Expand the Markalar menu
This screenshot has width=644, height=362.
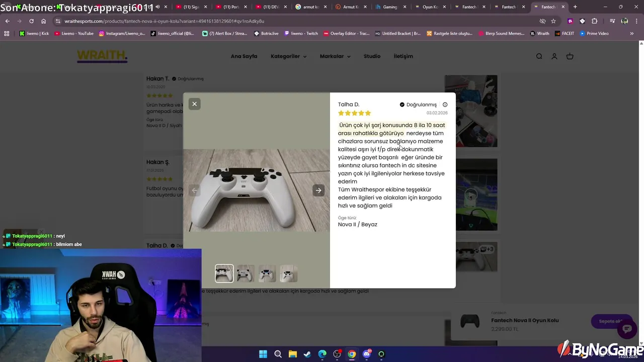coord(335,56)
